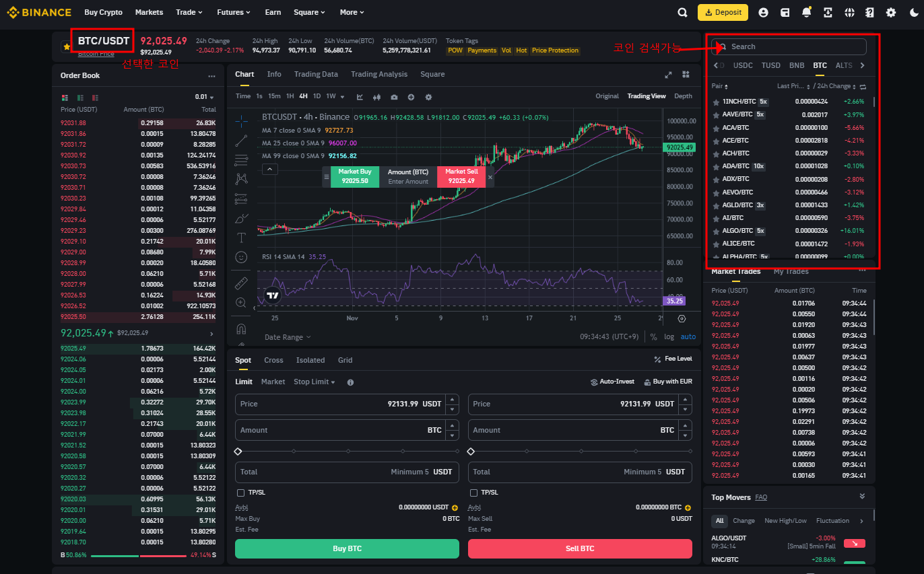Toggle favorite star for BTC/USDT
Viewport: 924px width, 574px height.
point(67,46)
